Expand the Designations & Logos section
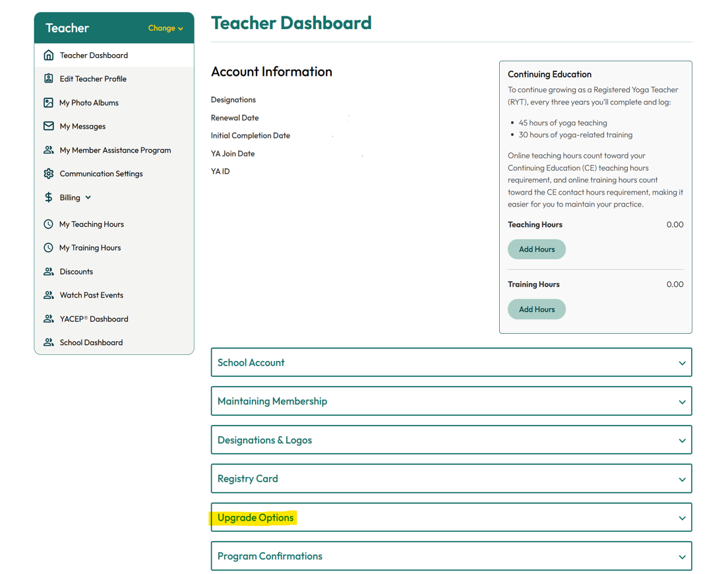728x574 pixels. 451,440
